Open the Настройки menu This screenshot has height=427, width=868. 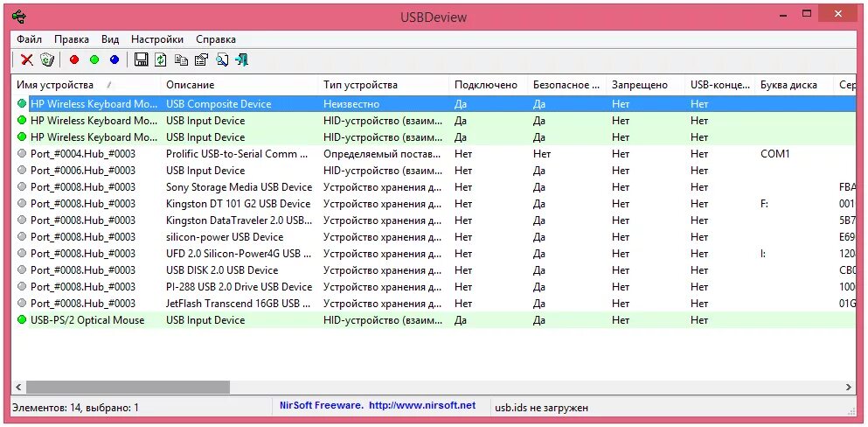point(157,39)
